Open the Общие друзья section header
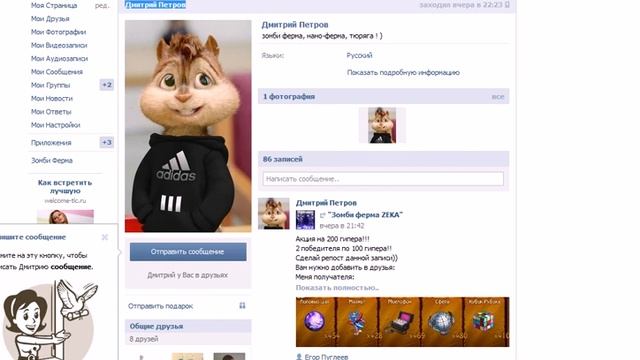This screenshot has width=640, height=360. point(188,326)
